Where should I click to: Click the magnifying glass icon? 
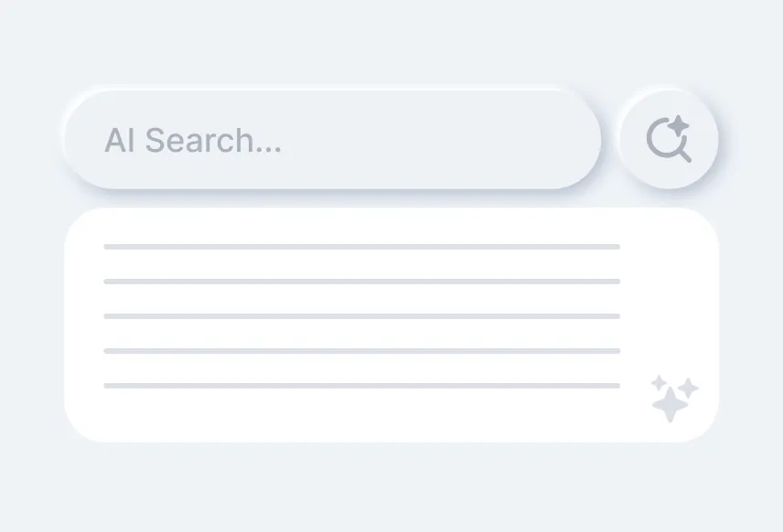click(x=669, y=139)
